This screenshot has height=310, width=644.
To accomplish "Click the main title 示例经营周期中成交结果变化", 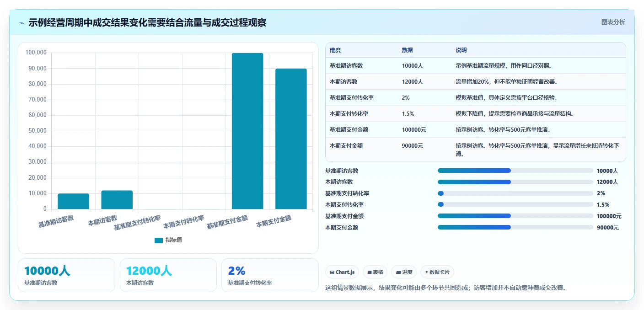I will coord(147,23).
